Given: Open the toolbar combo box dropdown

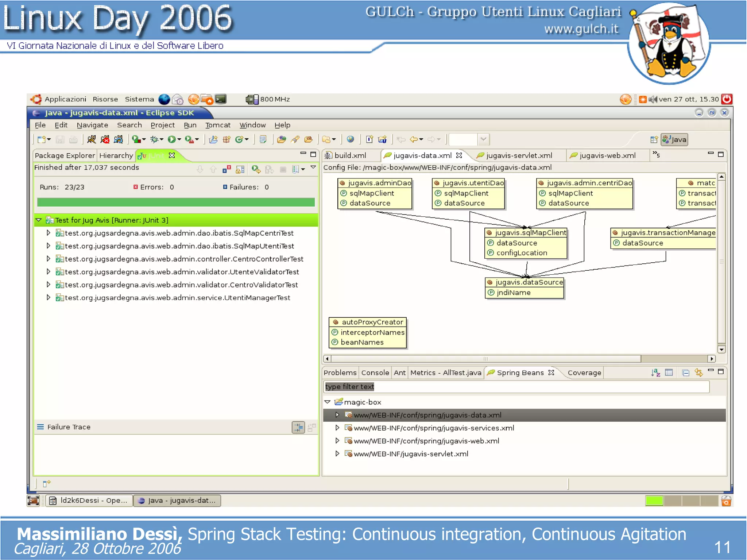Looking at the screenshot, I should coord(484,139).
